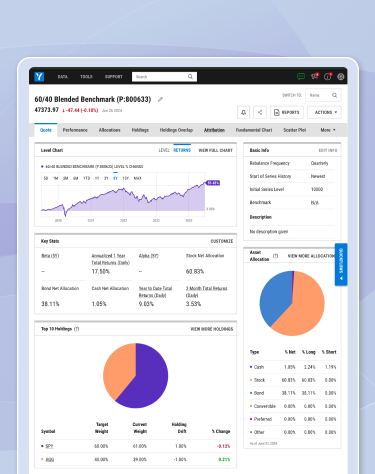Switch to the Allocations tab
This screenshot has width=375, height=474.
click(109, 130)
